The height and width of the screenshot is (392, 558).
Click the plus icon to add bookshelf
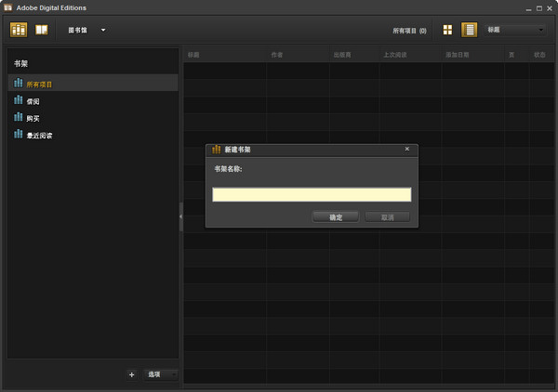(x=131, y=374)
